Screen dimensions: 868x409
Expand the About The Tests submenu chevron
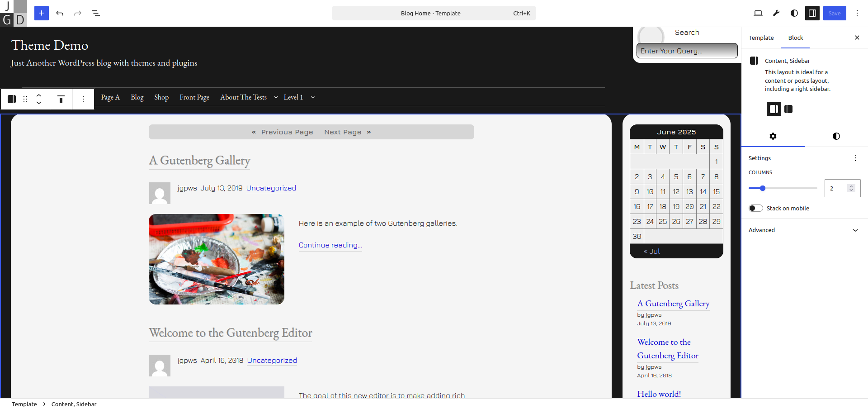276,97
